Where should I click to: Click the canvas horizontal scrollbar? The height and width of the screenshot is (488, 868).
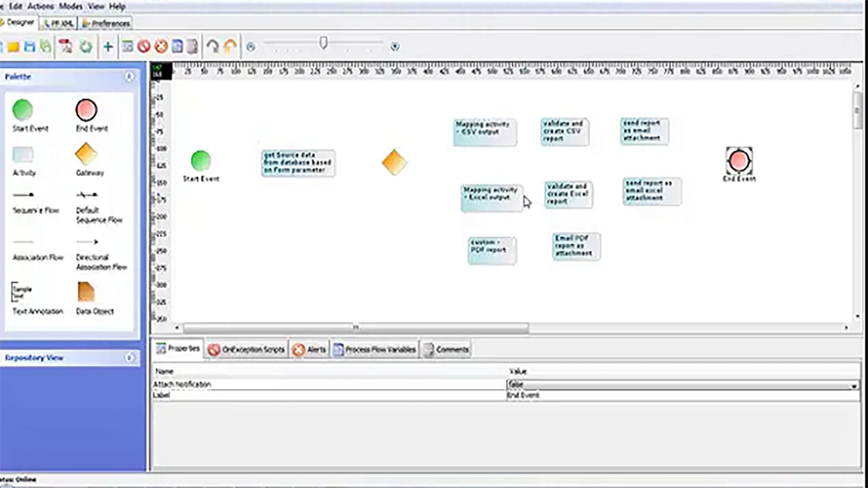pyautogui.click(x=355, y=328)
